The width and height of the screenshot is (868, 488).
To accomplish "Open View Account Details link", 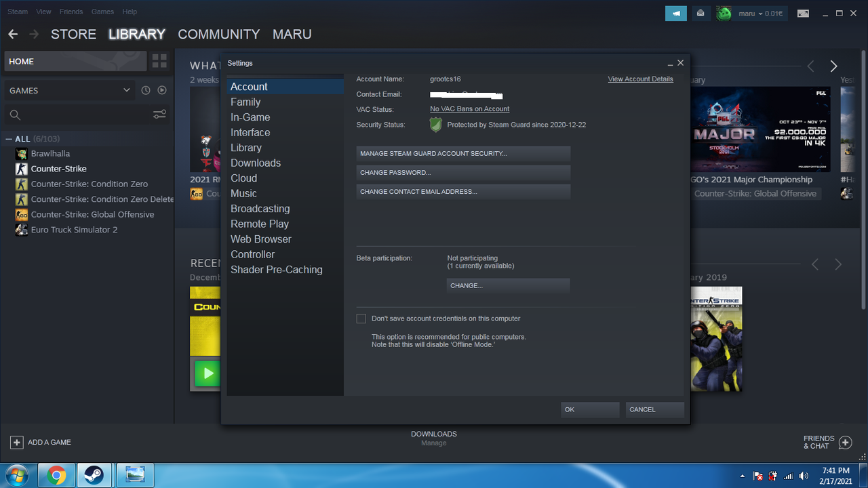I will pos(640,79).
